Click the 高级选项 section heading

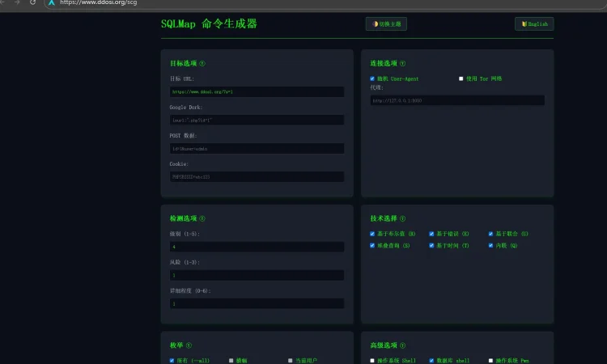click(x=384, y=345)
